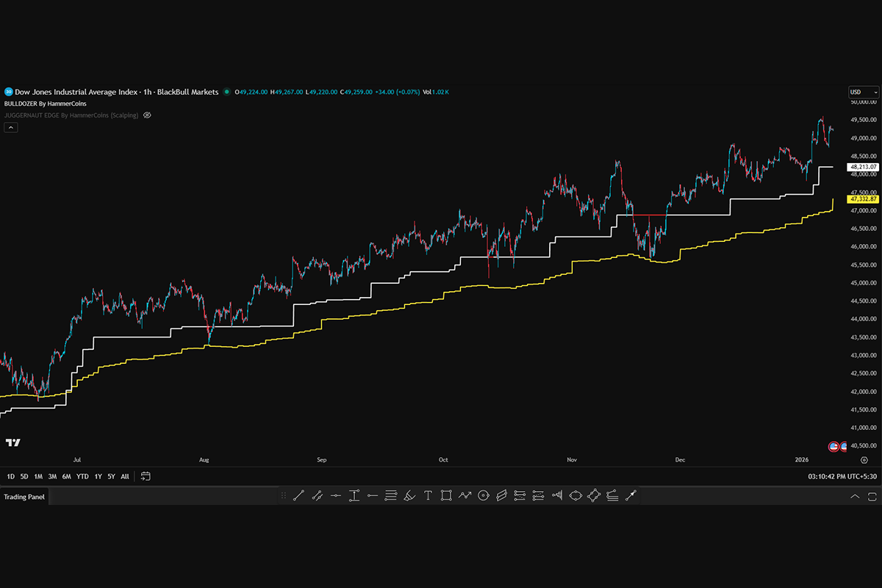Image resolution: width=882 pixels, height=588 pixels.
Task: Click the US economic event marker
Action: coord(833,446)
